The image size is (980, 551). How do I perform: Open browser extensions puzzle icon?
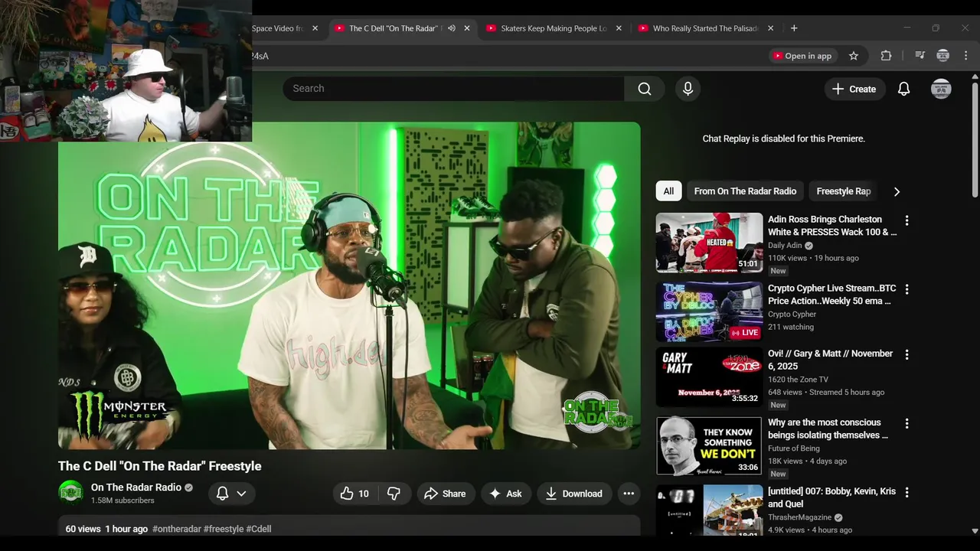click(886, 56)
